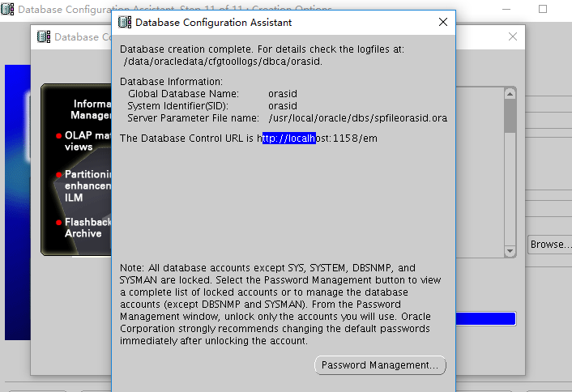Minimize the main Step 11 window

coord(506,9)
